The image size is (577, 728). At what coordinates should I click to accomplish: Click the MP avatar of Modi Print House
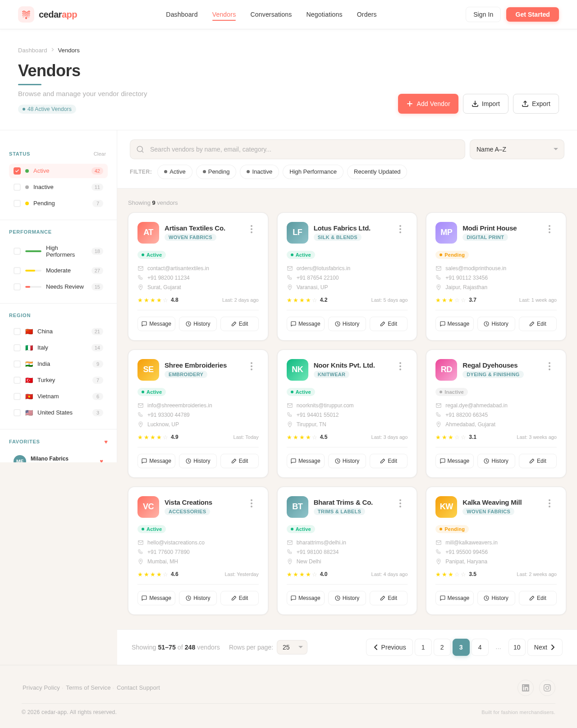[446, 233]
